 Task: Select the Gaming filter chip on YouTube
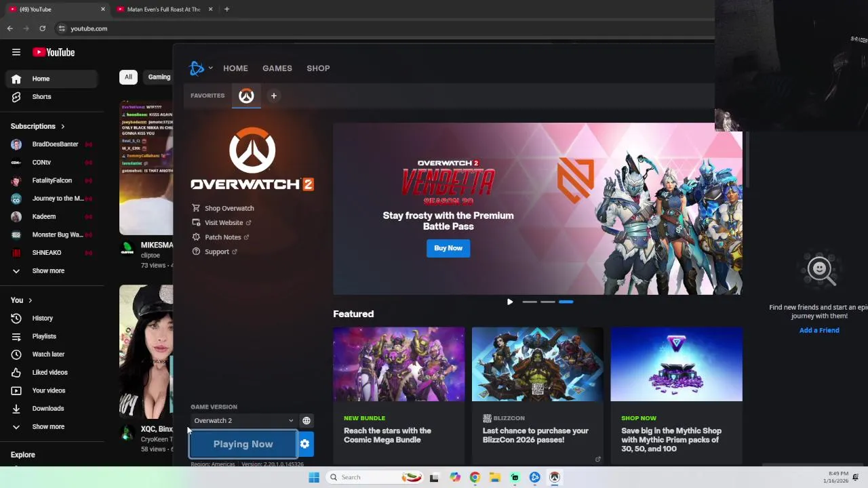click(159, 77)
